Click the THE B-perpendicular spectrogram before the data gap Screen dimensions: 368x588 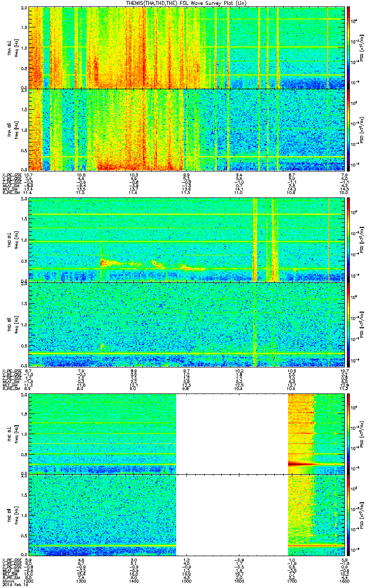(x=103, y=434)
